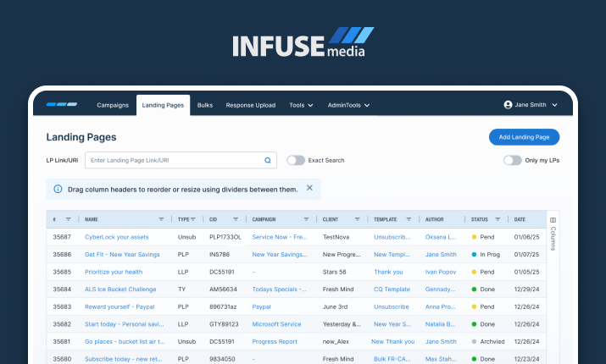The height and width of the screenshot is (364, 606).
Task: Open Reward yourself - Paypal link
Action: click(120, 307)
